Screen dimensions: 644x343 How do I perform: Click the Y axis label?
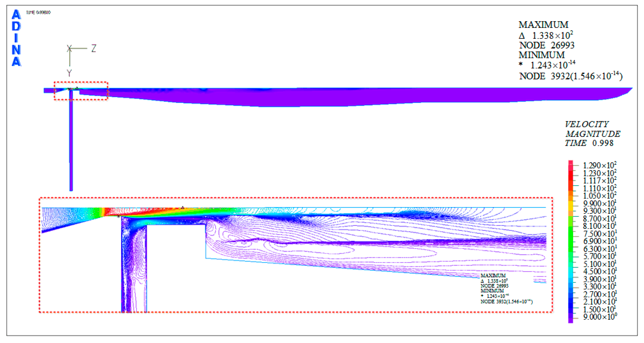(x=69, y=73)
